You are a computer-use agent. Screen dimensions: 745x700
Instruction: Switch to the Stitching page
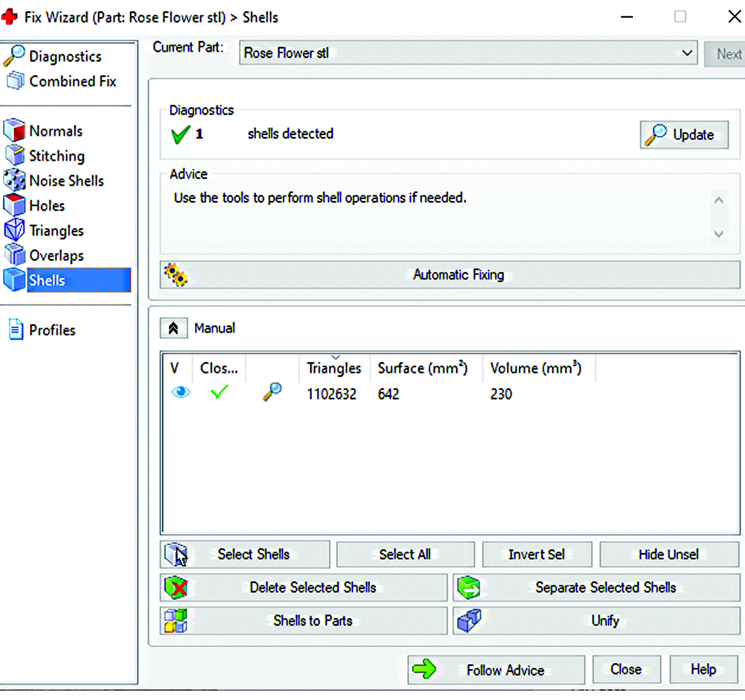click(x=57, y=156)
